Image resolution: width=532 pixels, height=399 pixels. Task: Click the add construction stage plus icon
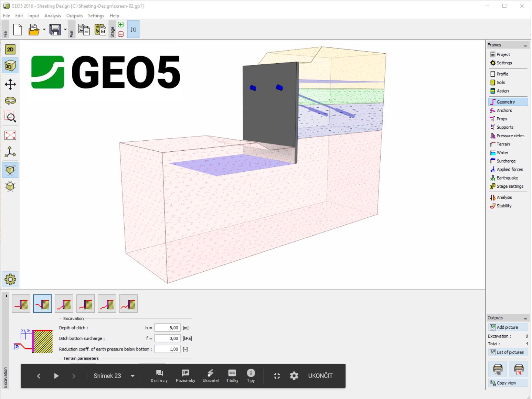121,25
